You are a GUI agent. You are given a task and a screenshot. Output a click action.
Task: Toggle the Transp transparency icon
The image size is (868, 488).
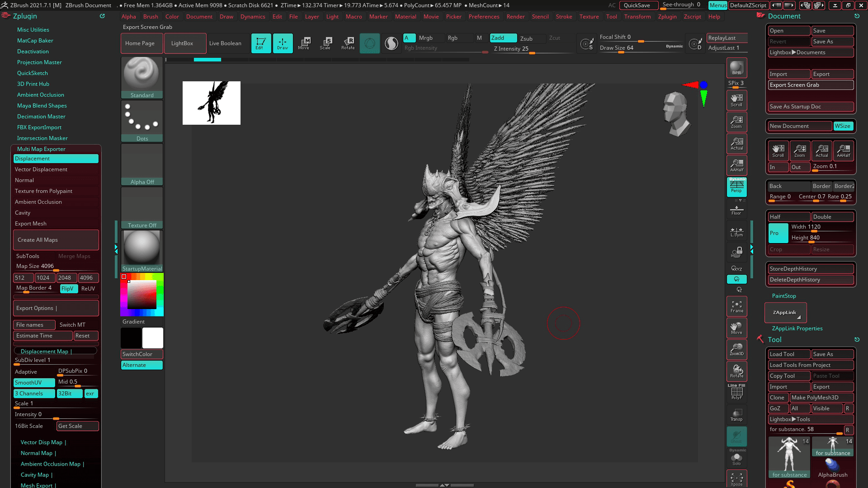tap(736, 415)
